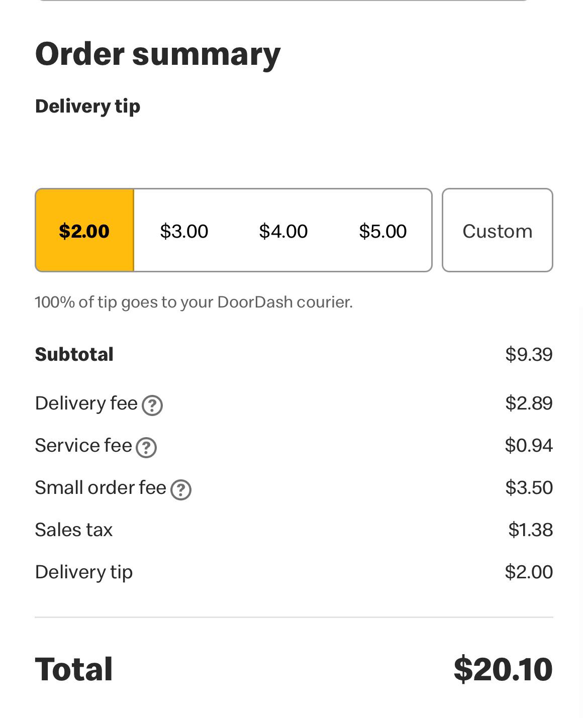The width and height of the screenshot is (588, 718).
Task: Click the bold Total label
Action: click(x=74, y=669)
